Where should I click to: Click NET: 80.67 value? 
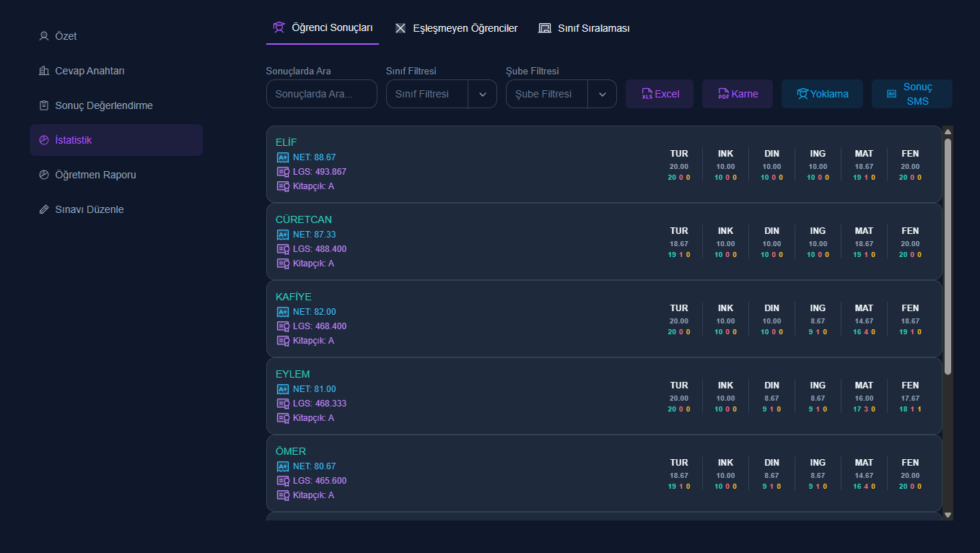(x=314, y=466)
